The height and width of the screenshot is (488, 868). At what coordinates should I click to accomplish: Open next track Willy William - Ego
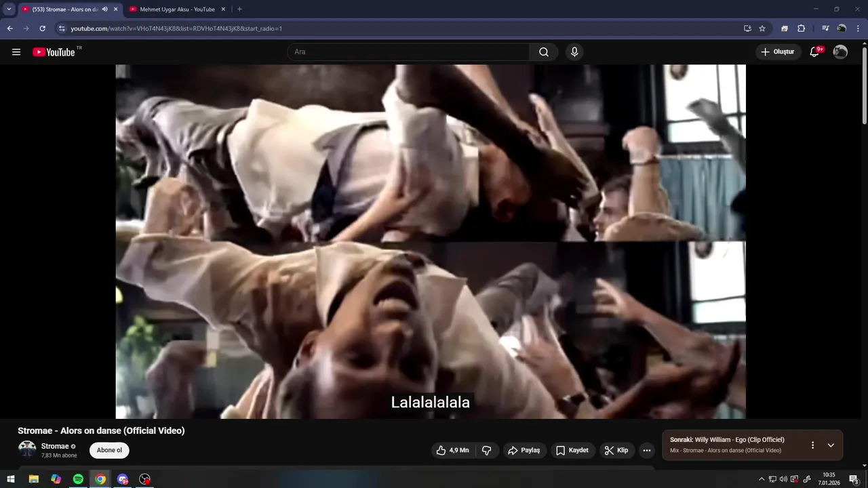point(727,440)
